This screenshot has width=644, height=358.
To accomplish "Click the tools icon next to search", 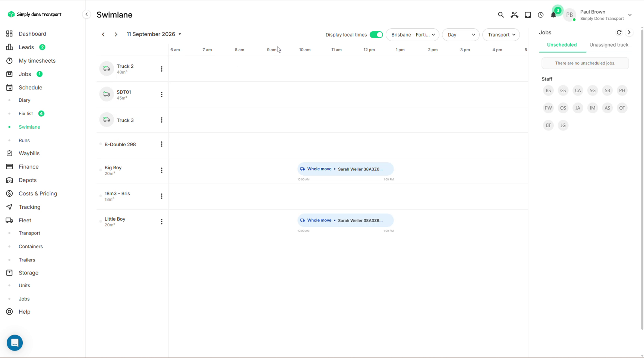I will pyautogui.click(x=514, y=15).
